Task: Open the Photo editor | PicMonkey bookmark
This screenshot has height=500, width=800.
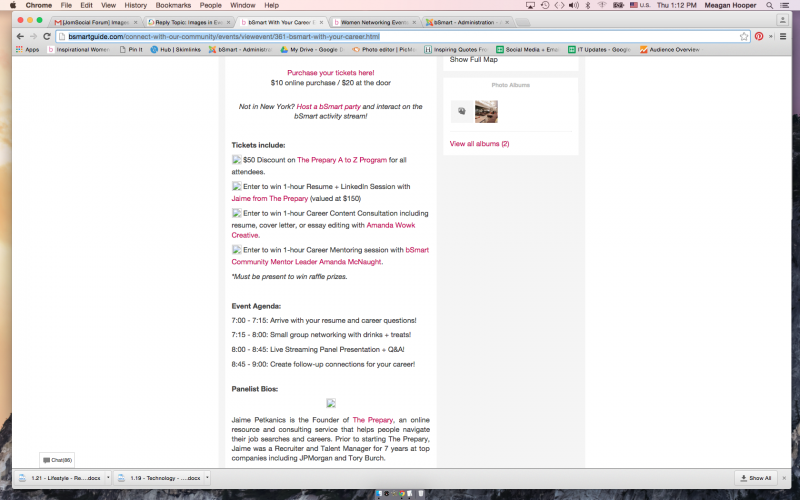Action: click(x=384, y=49)
